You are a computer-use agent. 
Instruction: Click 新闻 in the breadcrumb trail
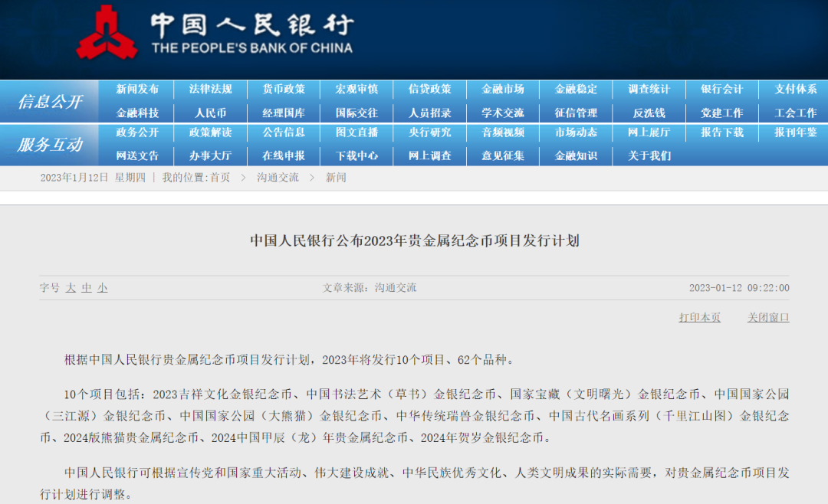pos(336,178)
